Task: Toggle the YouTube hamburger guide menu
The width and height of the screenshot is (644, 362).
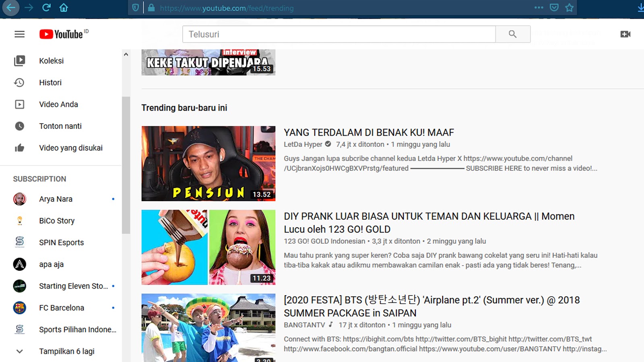Action: tap(19, 34)
